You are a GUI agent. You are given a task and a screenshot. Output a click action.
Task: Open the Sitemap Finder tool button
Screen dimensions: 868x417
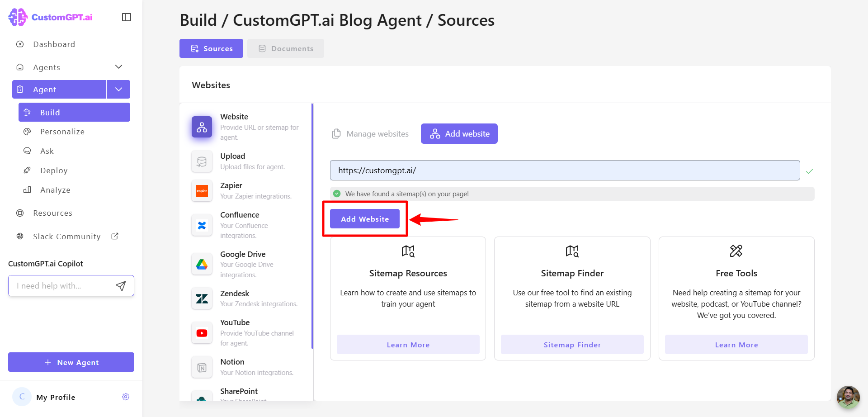tap(572, 345)
